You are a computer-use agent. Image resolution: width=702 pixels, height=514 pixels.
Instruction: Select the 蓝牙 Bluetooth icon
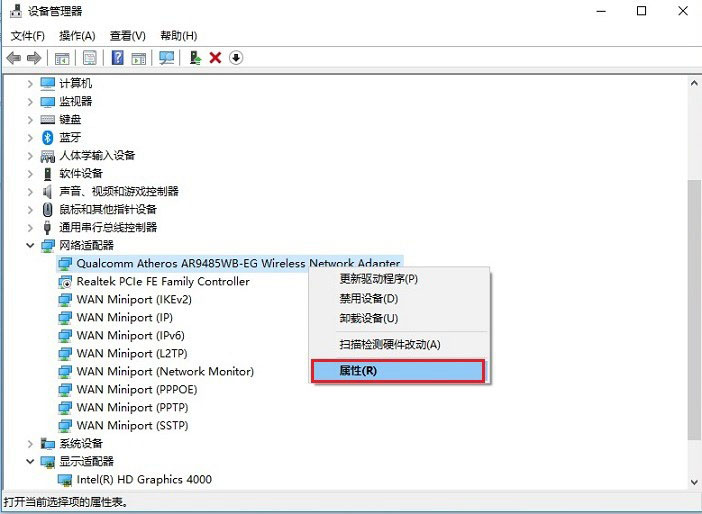pyautogui.click(x=47, y=137)
